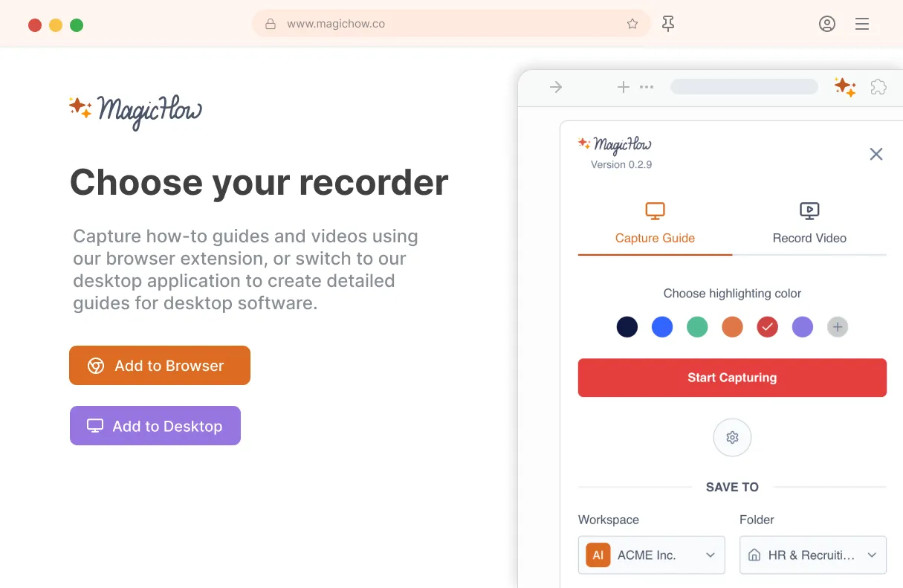Expand the HR & Recruiting folder dropdown
903x588 pixels.
(x=813, y=555)
